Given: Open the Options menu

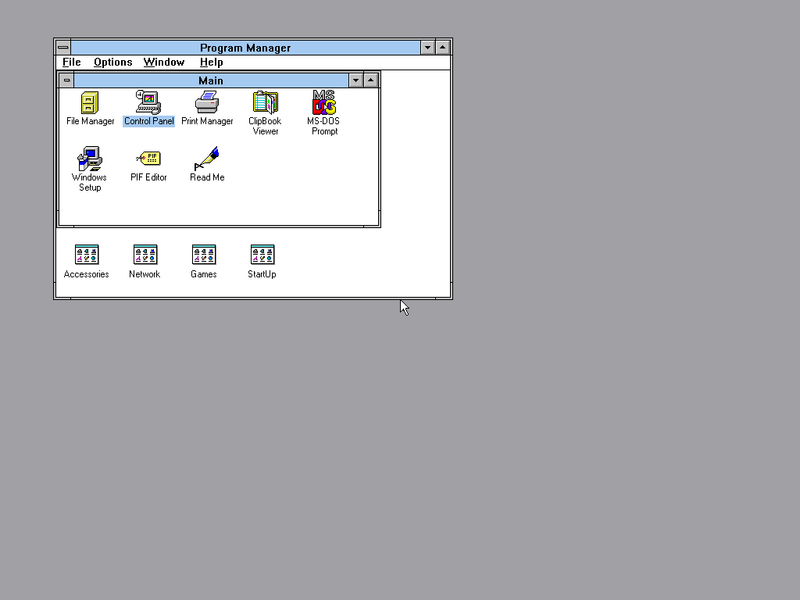Looking at the screenshot, I should [113, 62].
